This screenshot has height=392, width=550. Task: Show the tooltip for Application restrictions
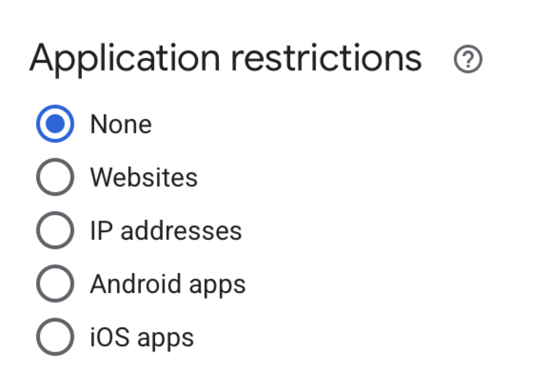468,60
